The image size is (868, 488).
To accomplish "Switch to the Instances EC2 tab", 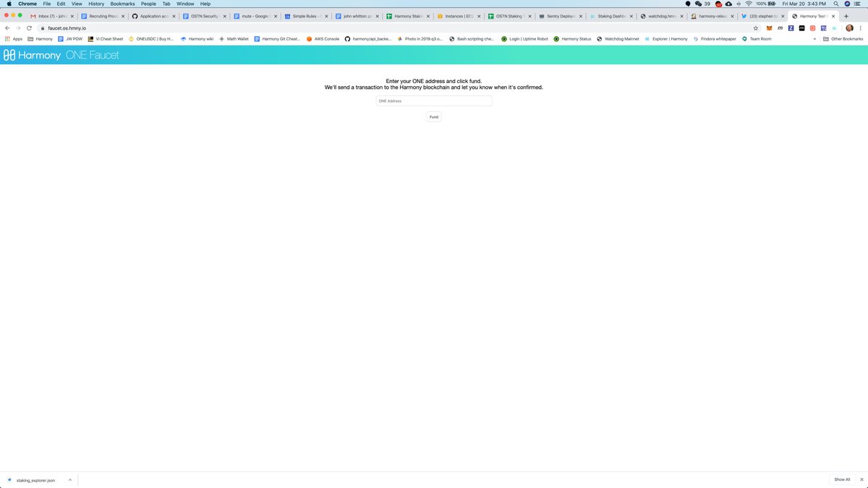I will point(457,16).
